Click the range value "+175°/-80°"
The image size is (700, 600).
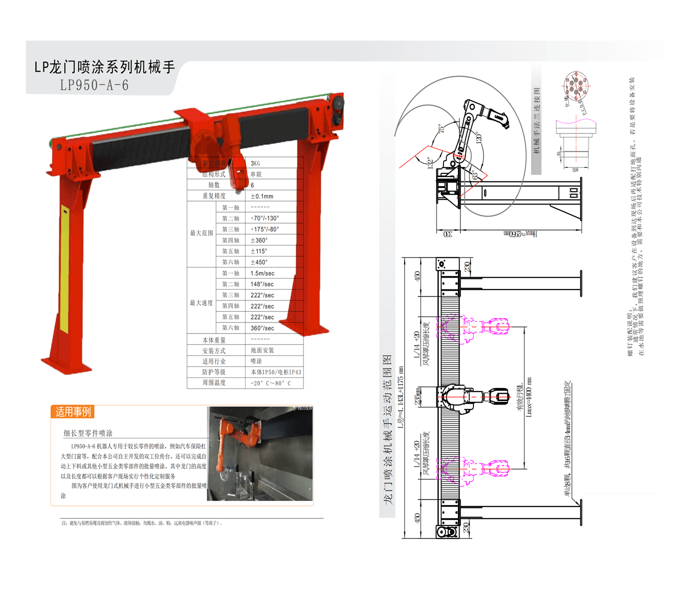(x=265, y=229)
